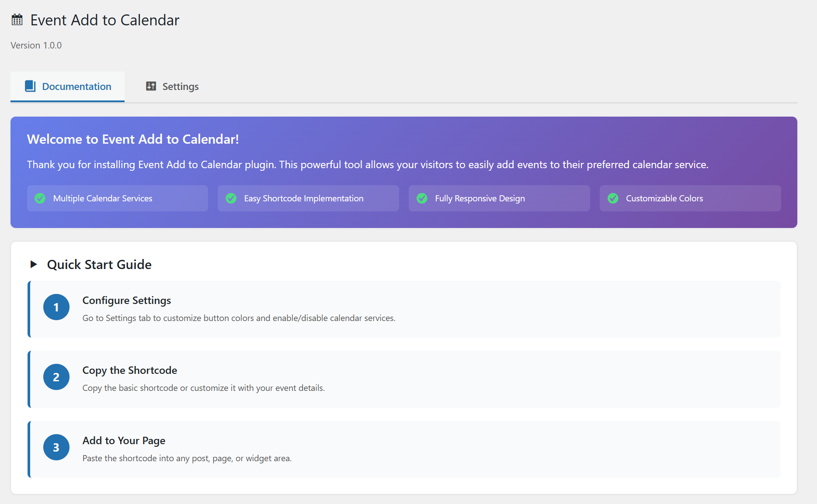Collapse the Quick Start Guide triangle

pos(34,264)
